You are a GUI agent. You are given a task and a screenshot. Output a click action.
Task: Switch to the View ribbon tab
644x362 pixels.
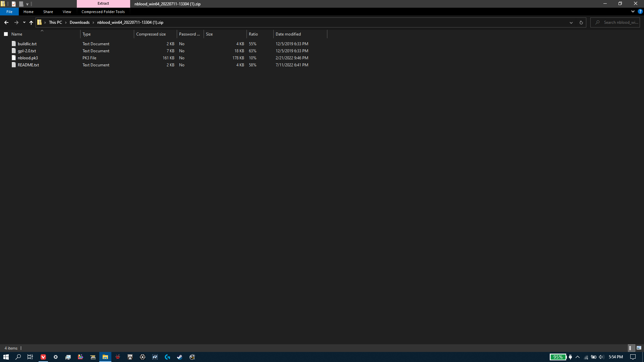pos(66,11)
